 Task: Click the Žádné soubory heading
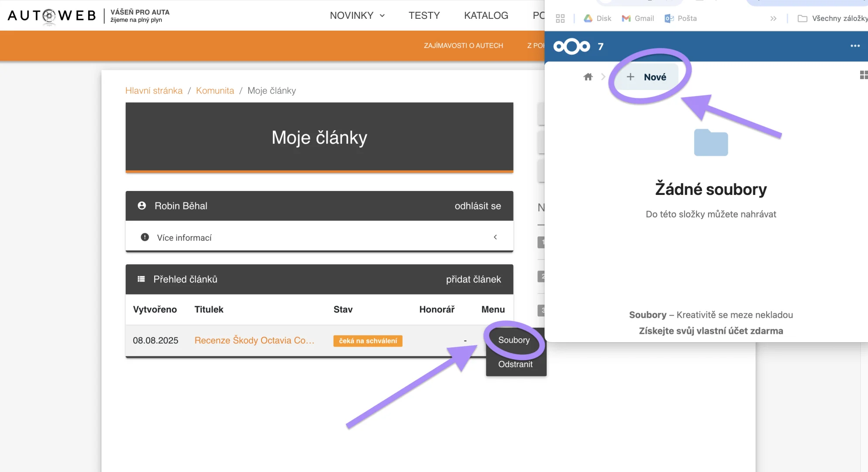point(711,189)
